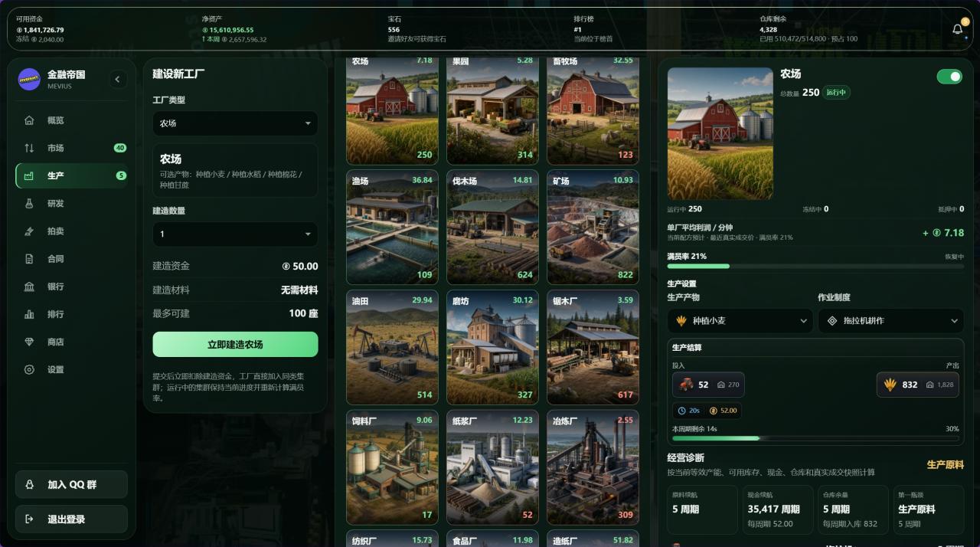Click the 市场 arrows icon
This screenshot has width=980, height=547.
29,148
